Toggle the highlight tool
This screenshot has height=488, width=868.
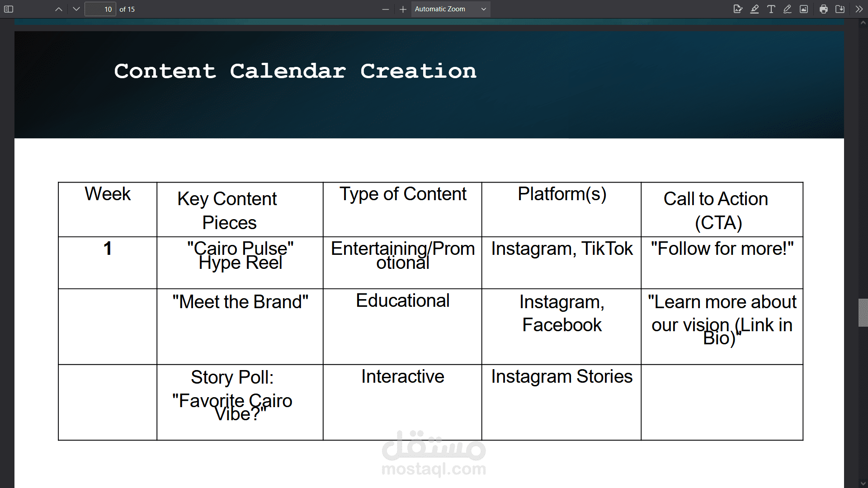[755, 9]
